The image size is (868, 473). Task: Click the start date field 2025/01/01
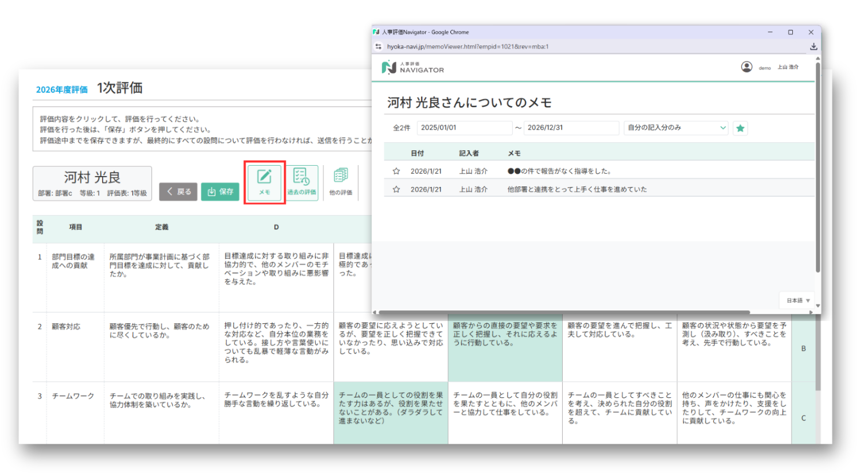pos(464,128)
